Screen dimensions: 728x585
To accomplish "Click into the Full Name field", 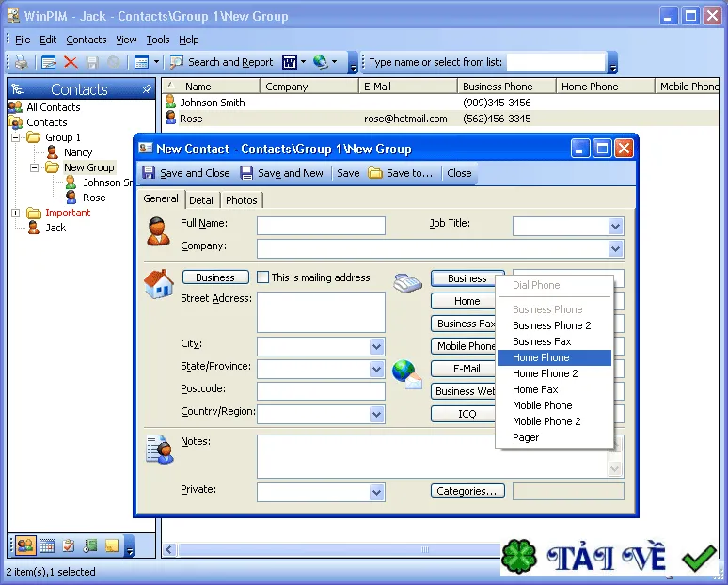I will pyautogui.click(x=321, y=226).
